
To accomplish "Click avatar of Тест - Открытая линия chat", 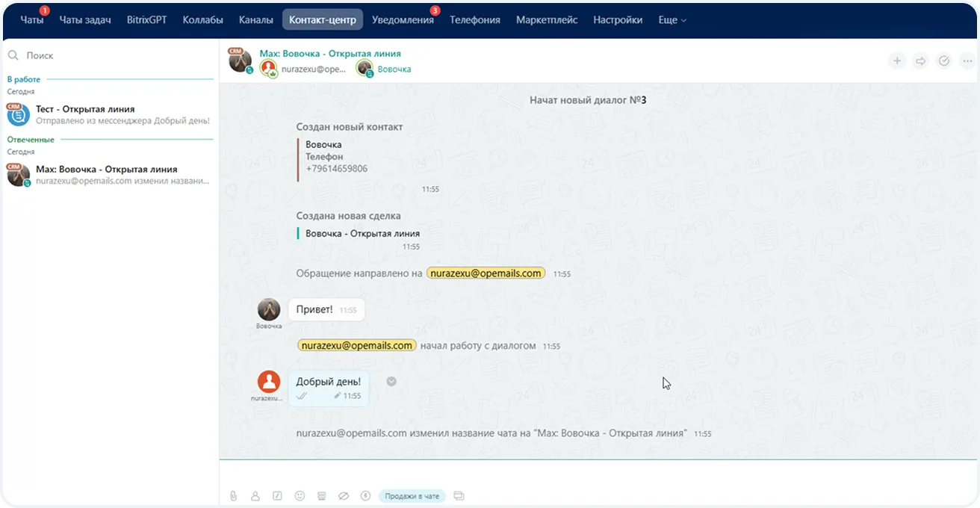I will (x=18, y=114).
